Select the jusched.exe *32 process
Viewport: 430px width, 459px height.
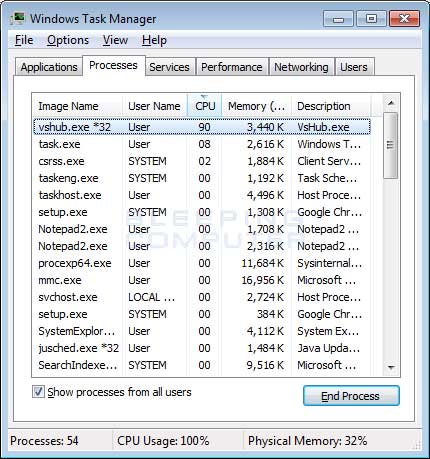(202, 348)
